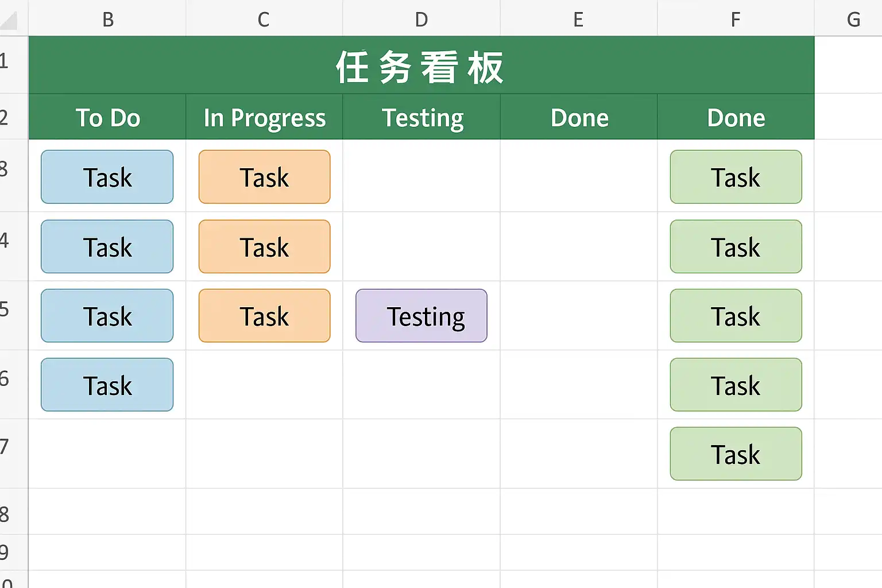Viewport: 882px width, 588px height.
Task: Click the row 8 header
Action: (x=6, y=514)
